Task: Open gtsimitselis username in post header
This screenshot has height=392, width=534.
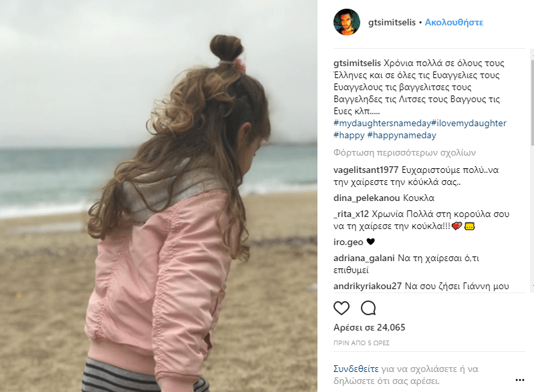Action: pyautogui.click(x=392, y=23)
